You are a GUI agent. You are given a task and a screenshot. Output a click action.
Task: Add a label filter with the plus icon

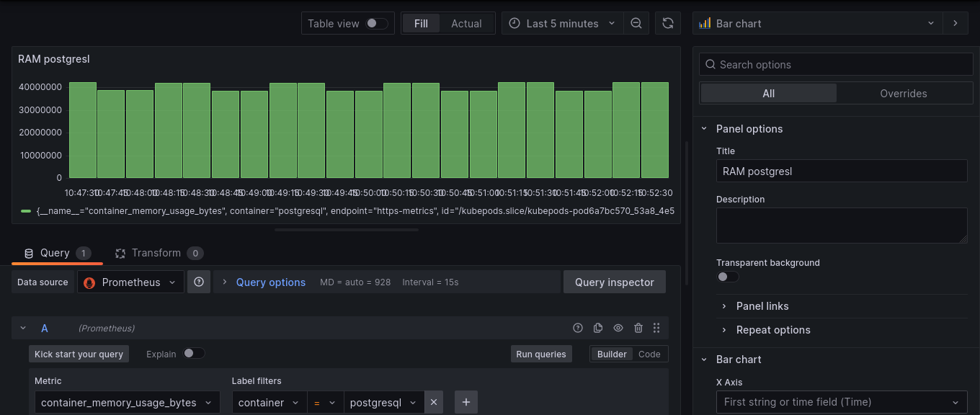466,402
